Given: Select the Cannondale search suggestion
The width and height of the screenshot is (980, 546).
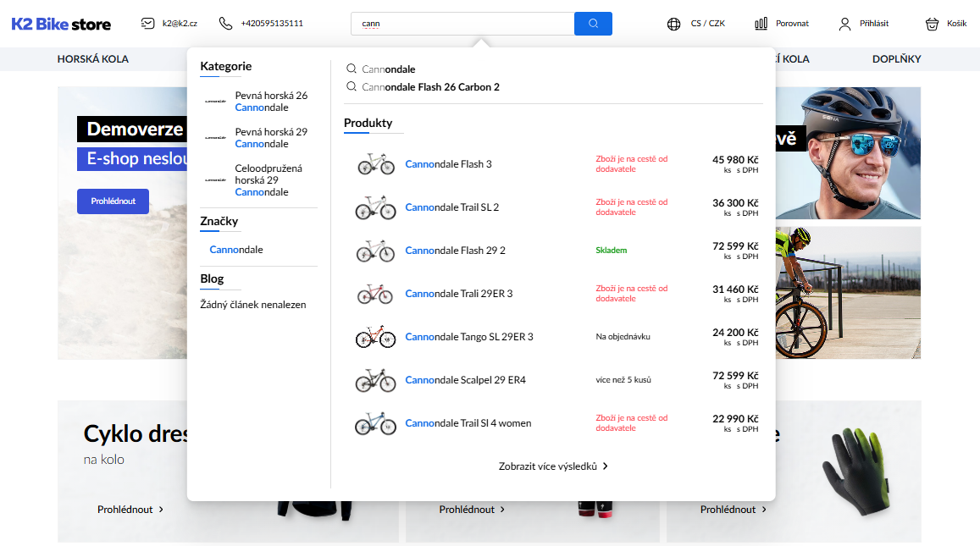Looking at the screenshot, I should pyautogui.click(x=388, y=69).
